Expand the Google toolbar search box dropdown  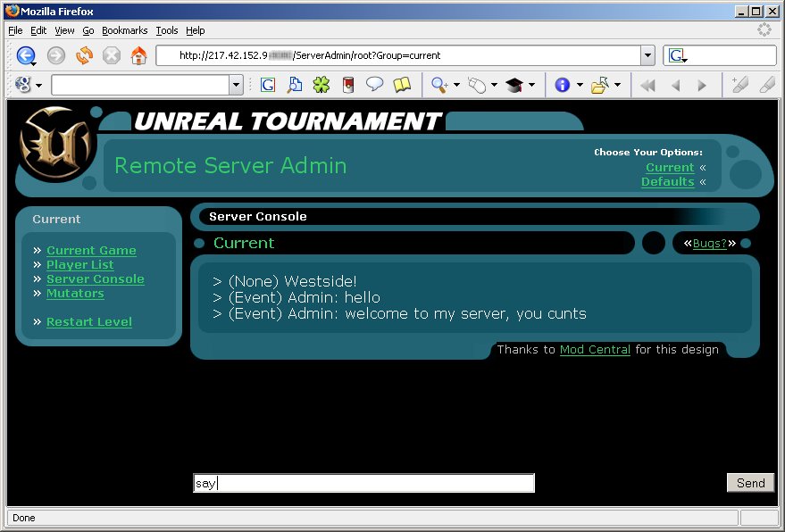pyautogui.click(x=237, y=85)
